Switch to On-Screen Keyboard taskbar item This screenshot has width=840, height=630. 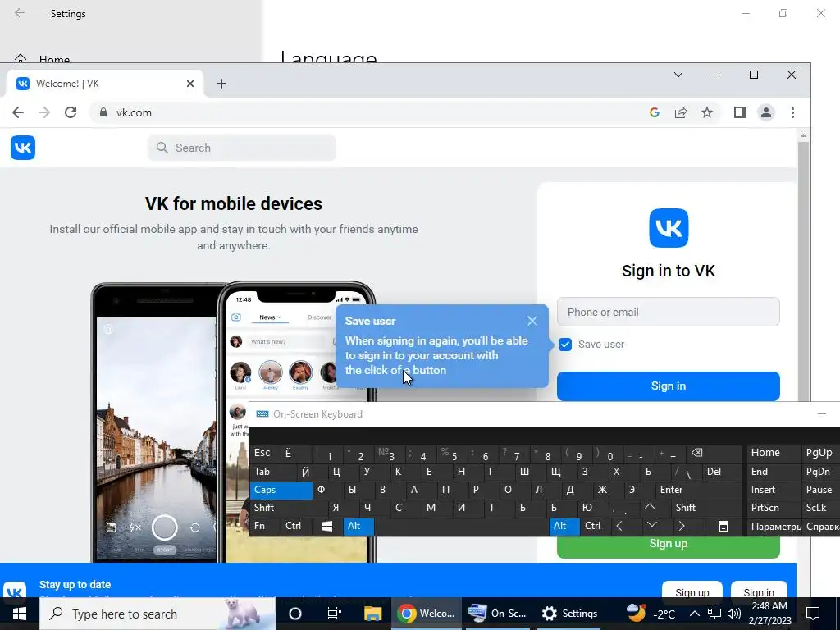point(498,614)
